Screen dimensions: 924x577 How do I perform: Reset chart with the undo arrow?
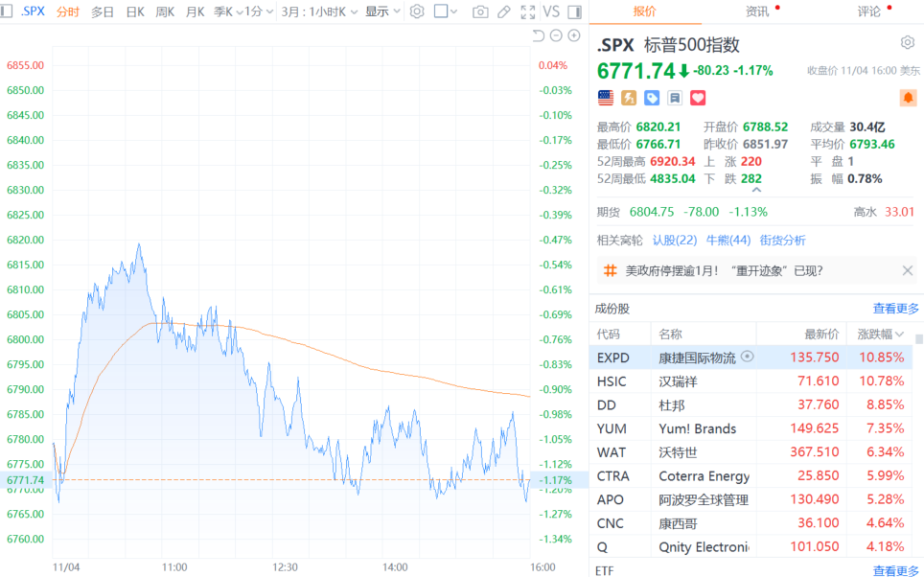pos(538,36)
